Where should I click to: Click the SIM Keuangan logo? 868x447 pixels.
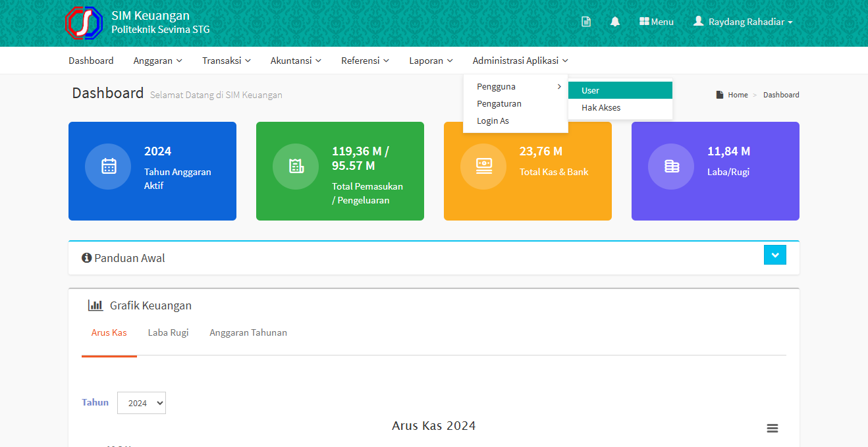84,22
